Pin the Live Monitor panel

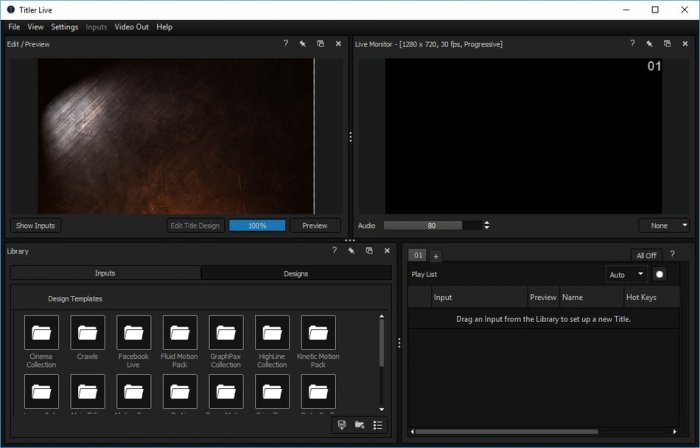(649, 44)
